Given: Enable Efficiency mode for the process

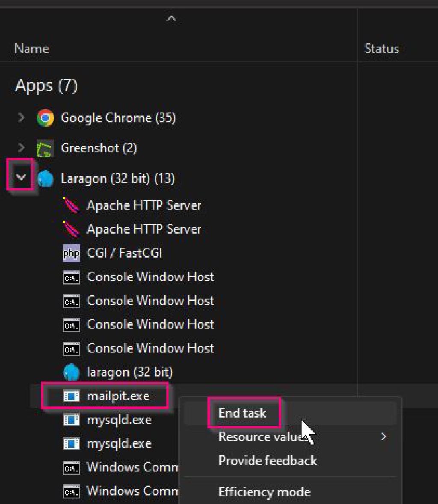Looking at the screenshot, I should pyautogui.click(x=264, y=492).
